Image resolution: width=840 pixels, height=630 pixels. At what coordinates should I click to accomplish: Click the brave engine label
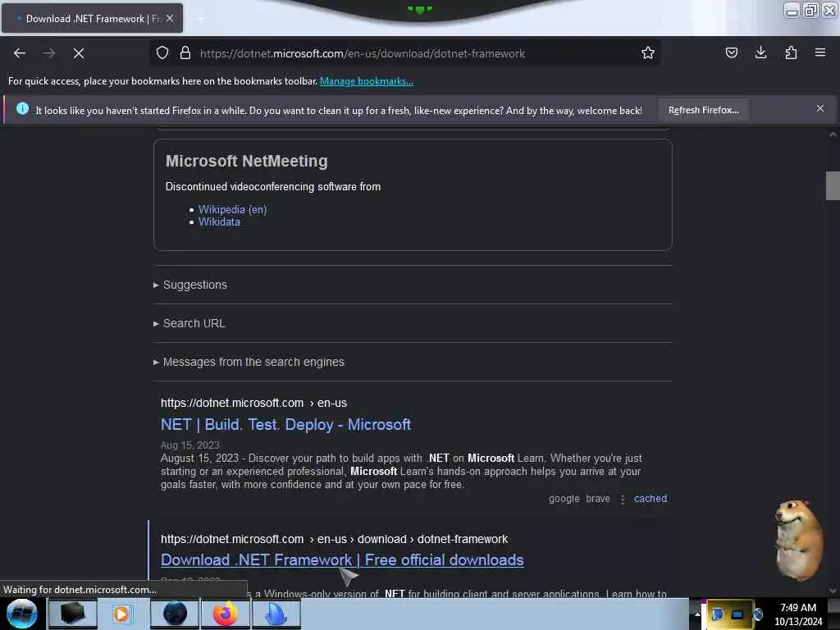coord(598,498)
